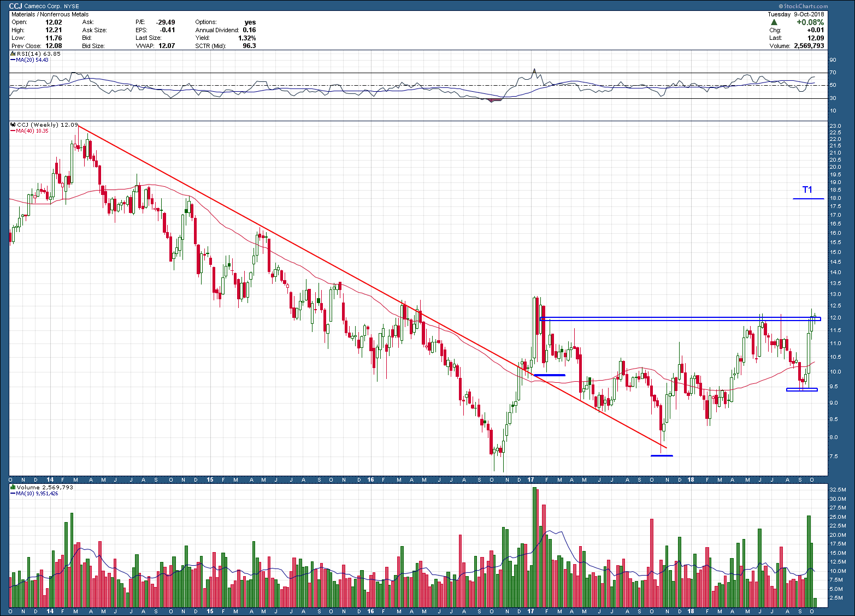Viewport: 855px width, 616px height.
Task: Click the High value 12.21
Action: click(x=54, y=30)
